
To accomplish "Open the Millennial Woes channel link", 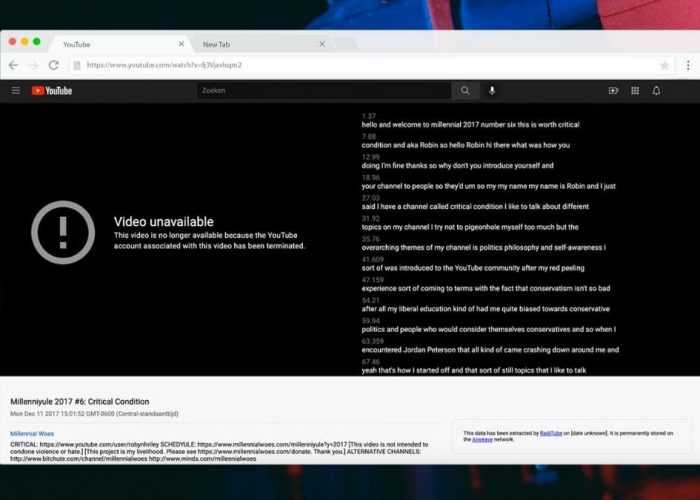I will click(32, 433).
